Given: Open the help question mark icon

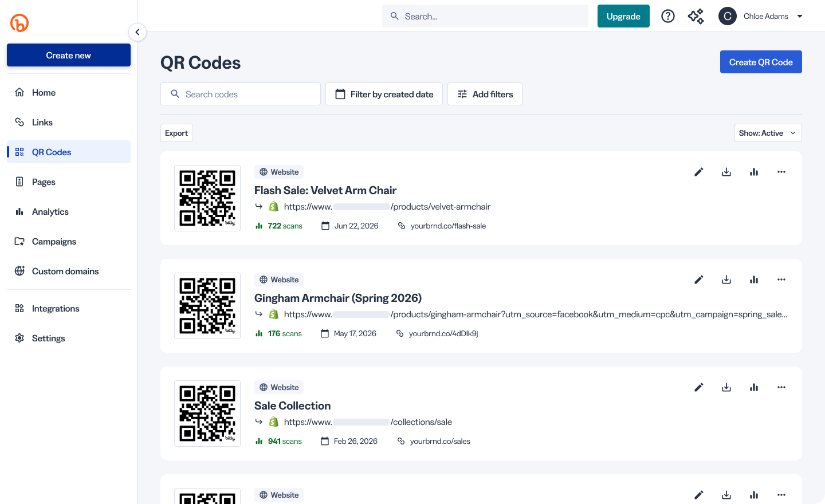Looking at the screenshot, I should pos(668,16).
